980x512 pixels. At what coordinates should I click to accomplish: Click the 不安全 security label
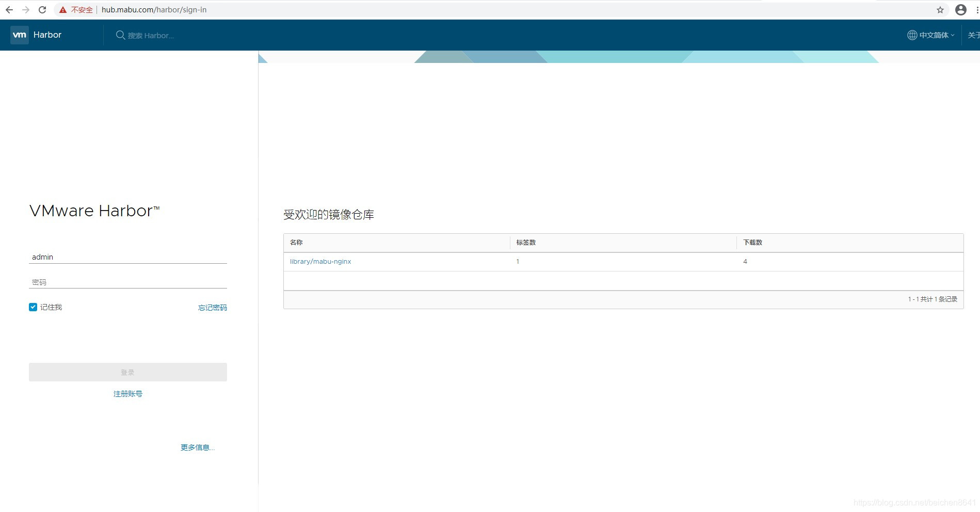(x=82, y=10)
